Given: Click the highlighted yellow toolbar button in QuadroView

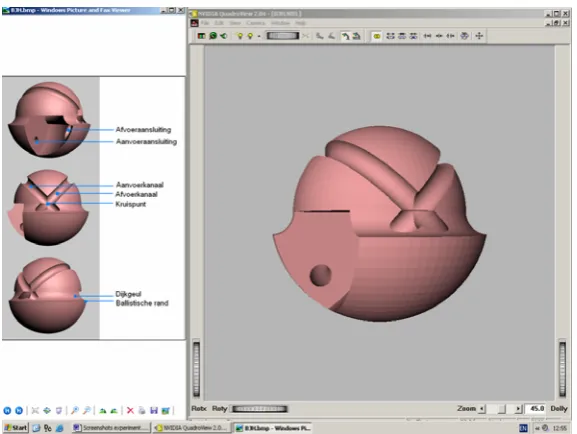Looking at the screenshot, I should coord(376,36).
